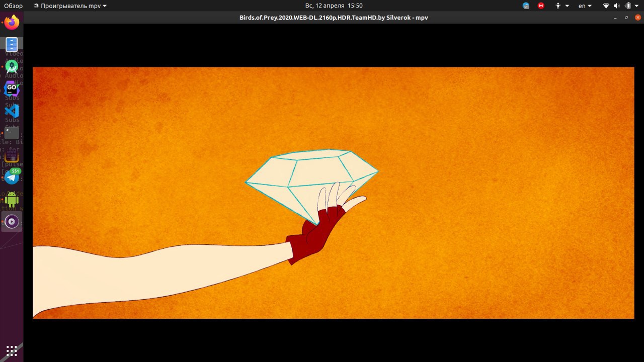This screenshot has width=644, height=362.
Task: Open Telegram with 551 badge in dock
Action: 12,177
